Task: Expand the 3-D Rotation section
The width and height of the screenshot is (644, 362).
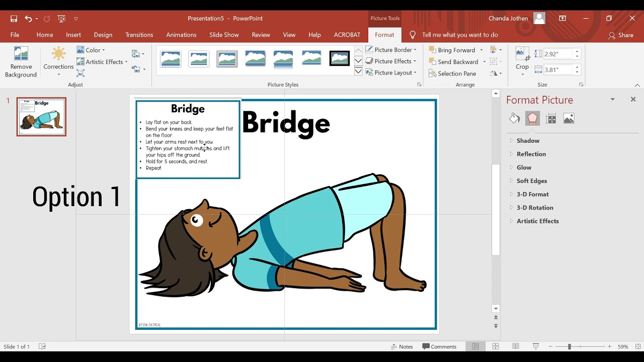Action: coord(534,208)
